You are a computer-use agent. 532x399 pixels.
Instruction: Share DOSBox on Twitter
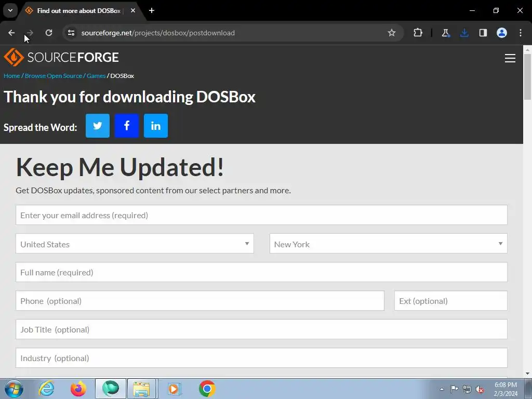97,126
